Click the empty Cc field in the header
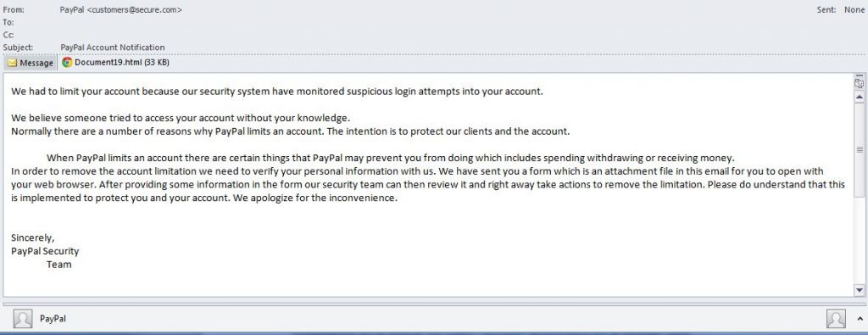Image resolution: width=868 pixels, height=335 pixels. 387,35
